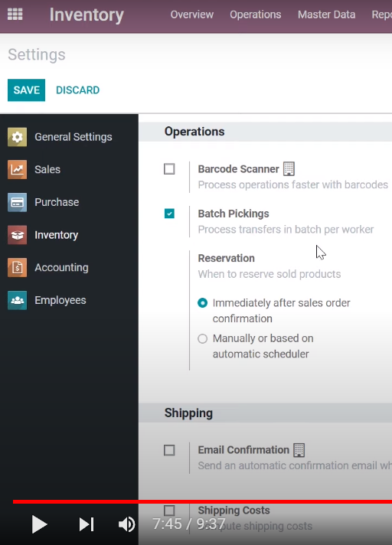392x545 pixels.
Task: Select Immediately after sales order confirmation radio
Action: [203, 303]
